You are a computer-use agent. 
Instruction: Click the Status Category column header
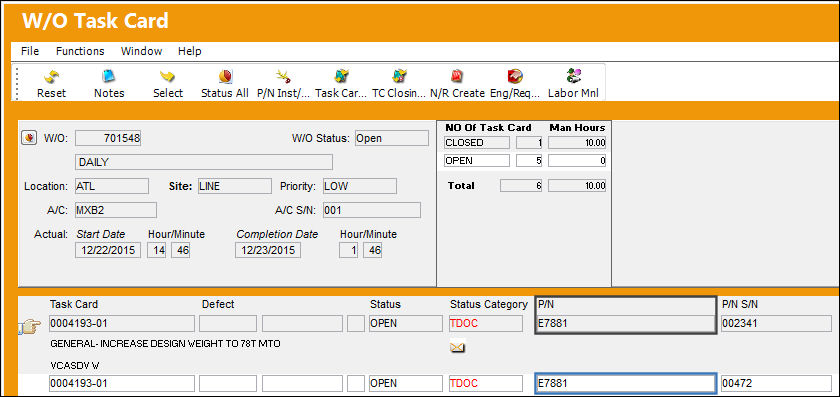[489, 304]
